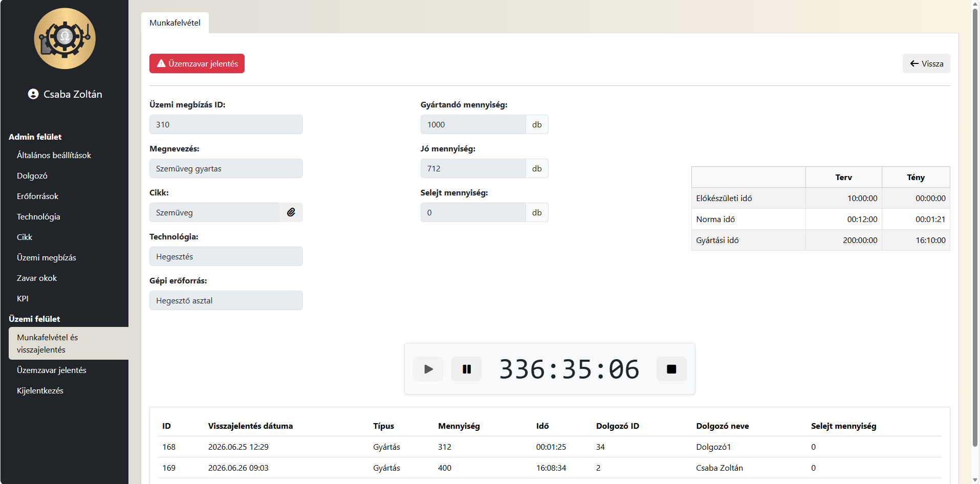This screenshot has width=980, height=484.
Task: Click the report row with ID 169
Action: [x=550, y=468]
